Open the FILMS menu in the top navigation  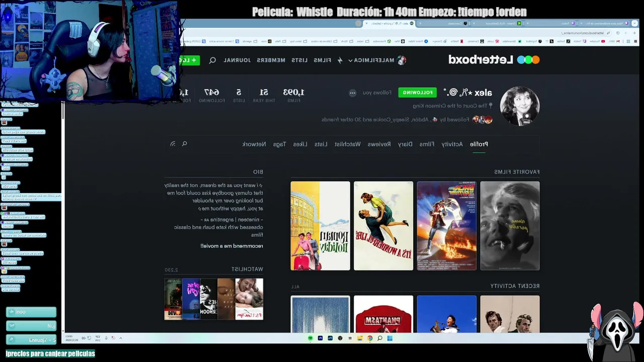click(323, 60)
